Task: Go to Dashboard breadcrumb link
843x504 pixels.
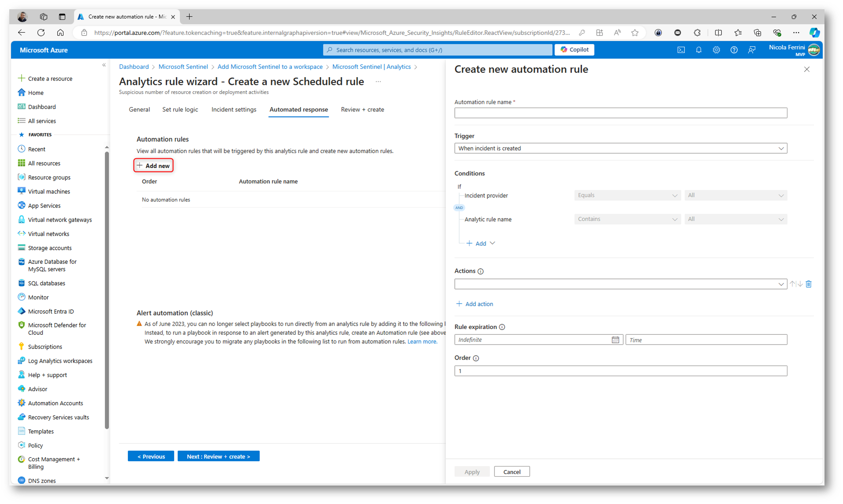Action: [x=134, y=67]
